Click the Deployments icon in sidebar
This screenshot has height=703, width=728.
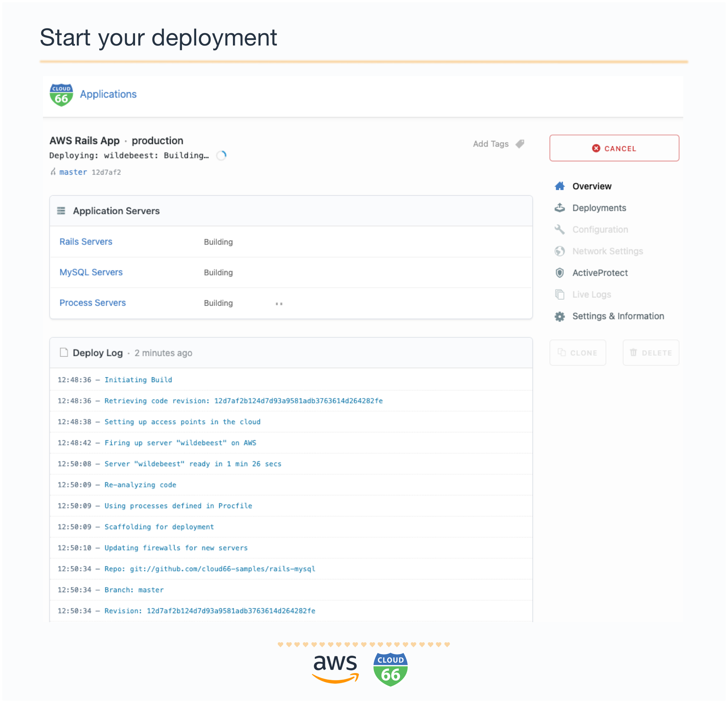pyautogui.click(x=559, y=208)
